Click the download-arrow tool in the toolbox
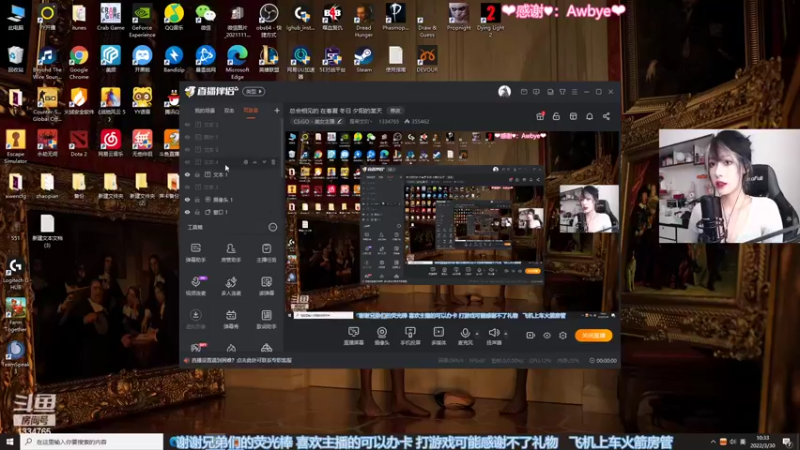800x450 pixels. point(195,319)
